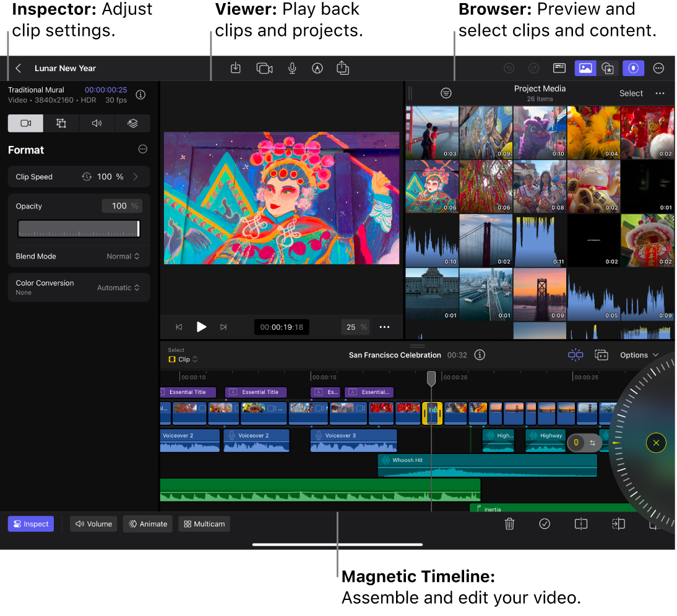The image size is (677, 616).
Task: Click the Multicam button
Action: pos(204,524)
